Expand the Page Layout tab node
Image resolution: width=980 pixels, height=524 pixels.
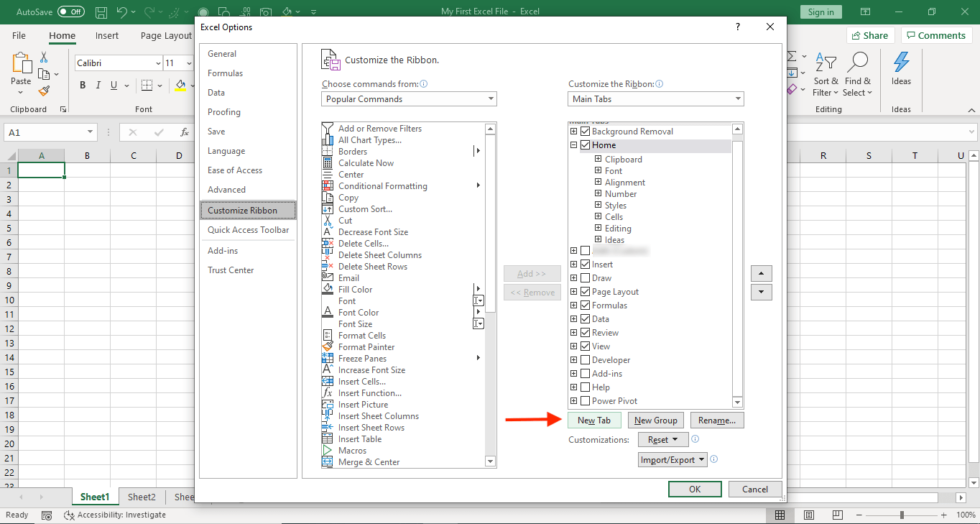click(x=573, y=292)
